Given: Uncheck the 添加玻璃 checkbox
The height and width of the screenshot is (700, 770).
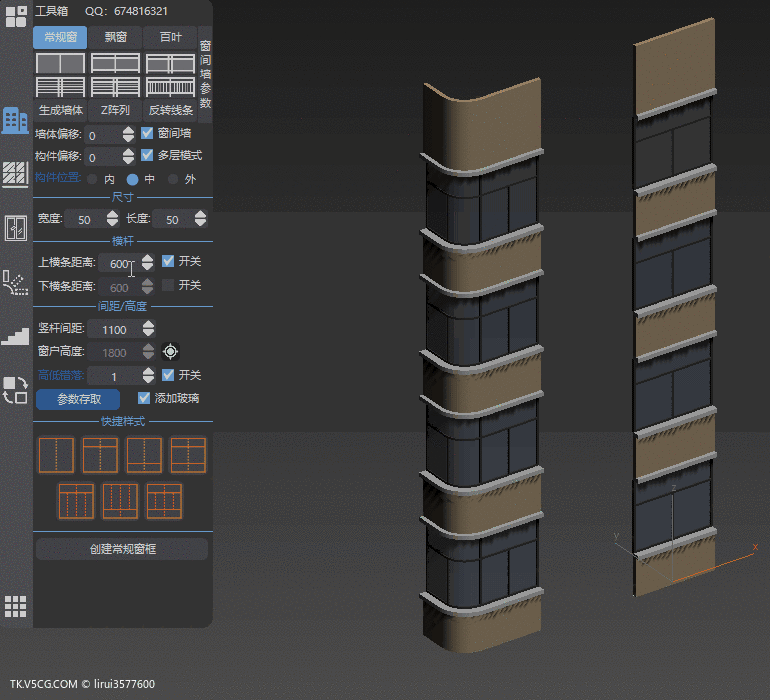Looking at the screenshot, I should pyautogui.click(x=144, y=398).
